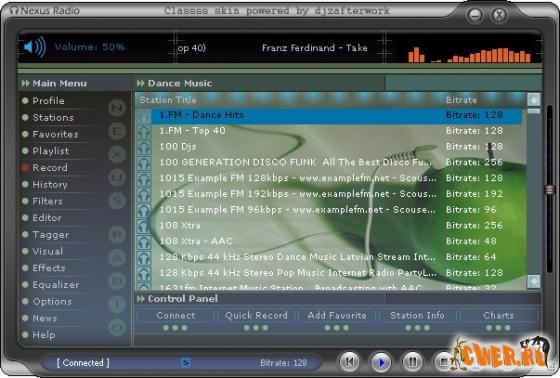This screenshot has width=560, height=378.
Task: Select 1015 Example FM 96kbps station
Action: (x=329, y=210)
